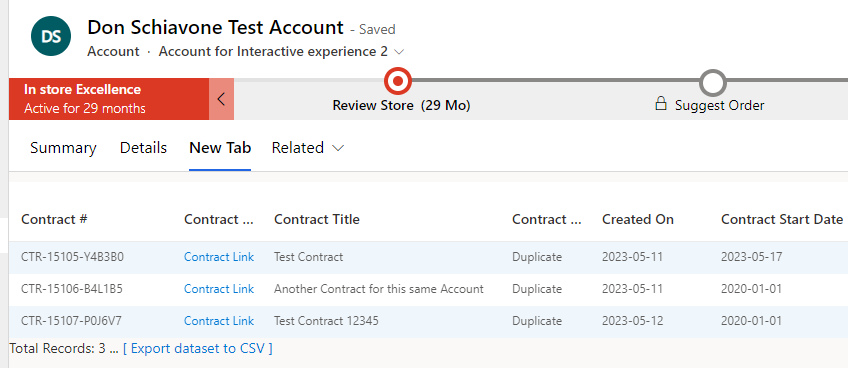Sort by the Contract # column header
848x368 pixels.
coord(54,219)
